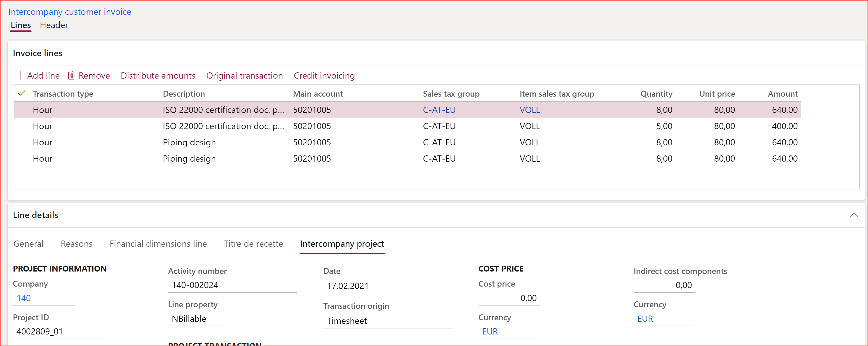
Task: Open Financial dimensions line tab
Action: coord(158,243)
